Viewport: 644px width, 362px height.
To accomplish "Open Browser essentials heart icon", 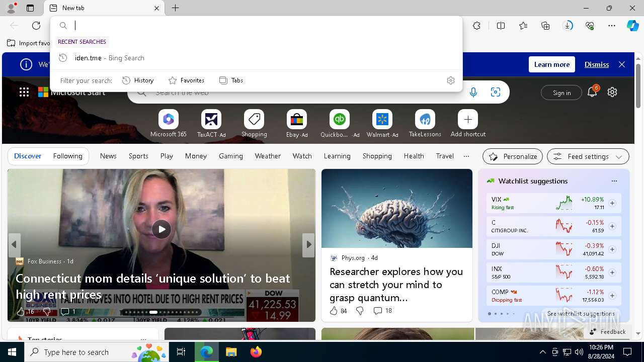I will coord(590,26).
